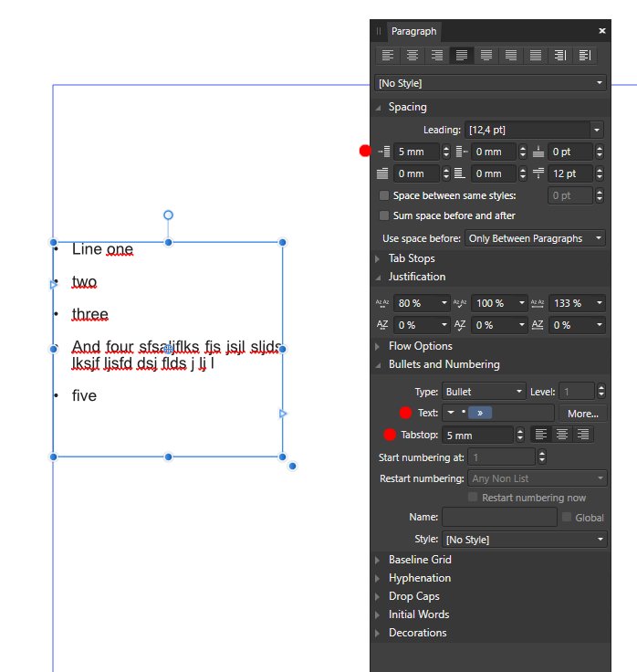Click the space after 12 pt field

pyautogui.click(x=570, y=173)
